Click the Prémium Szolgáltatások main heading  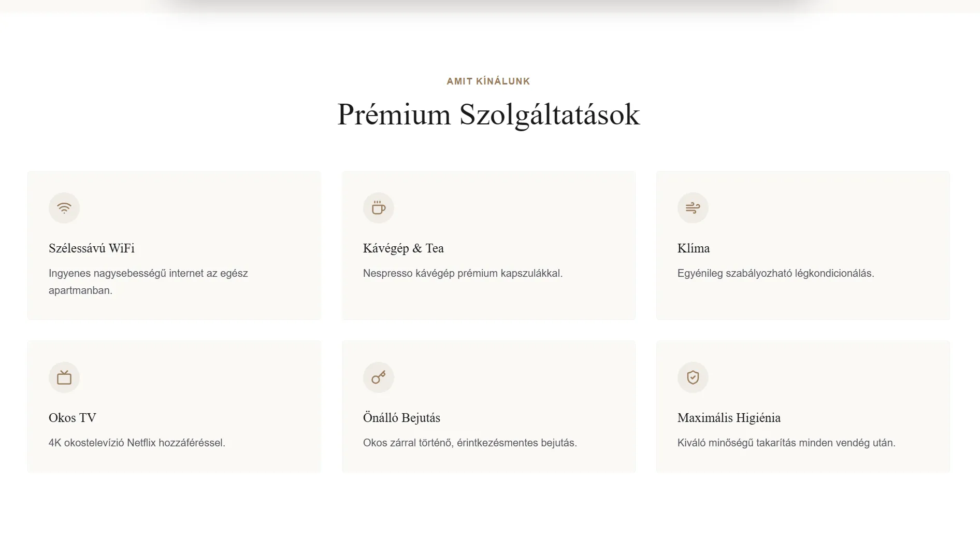click(x=488, y=114)
